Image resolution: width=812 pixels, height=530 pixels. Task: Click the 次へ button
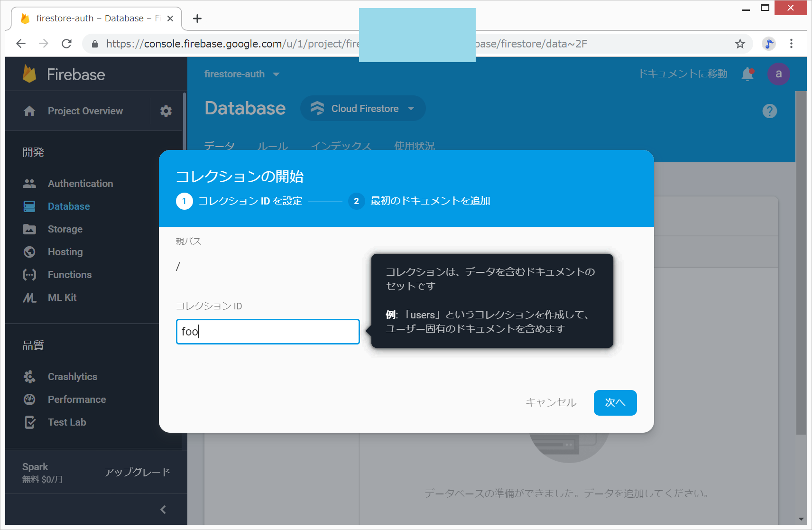[615, 403]
